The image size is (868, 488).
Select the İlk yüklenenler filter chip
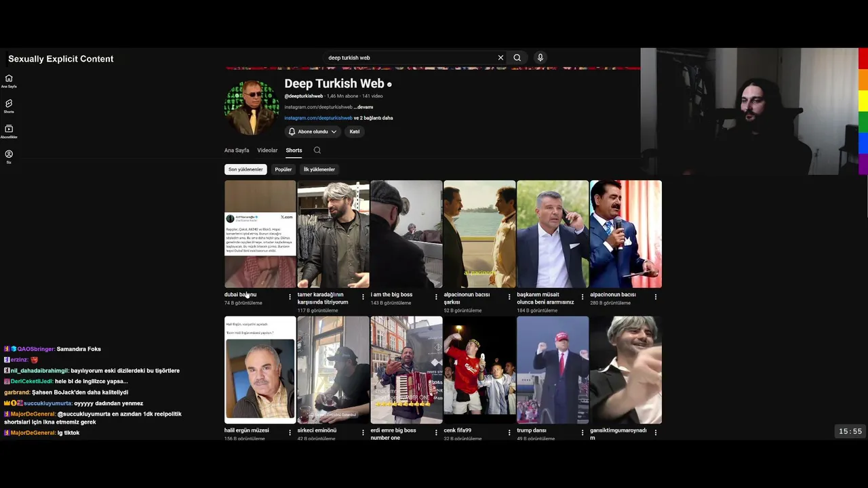tap(319, 169)
